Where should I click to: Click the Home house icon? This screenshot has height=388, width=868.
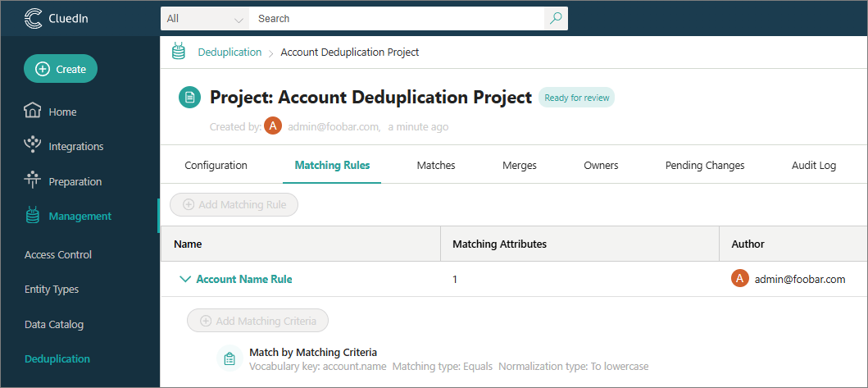point(33,111)
